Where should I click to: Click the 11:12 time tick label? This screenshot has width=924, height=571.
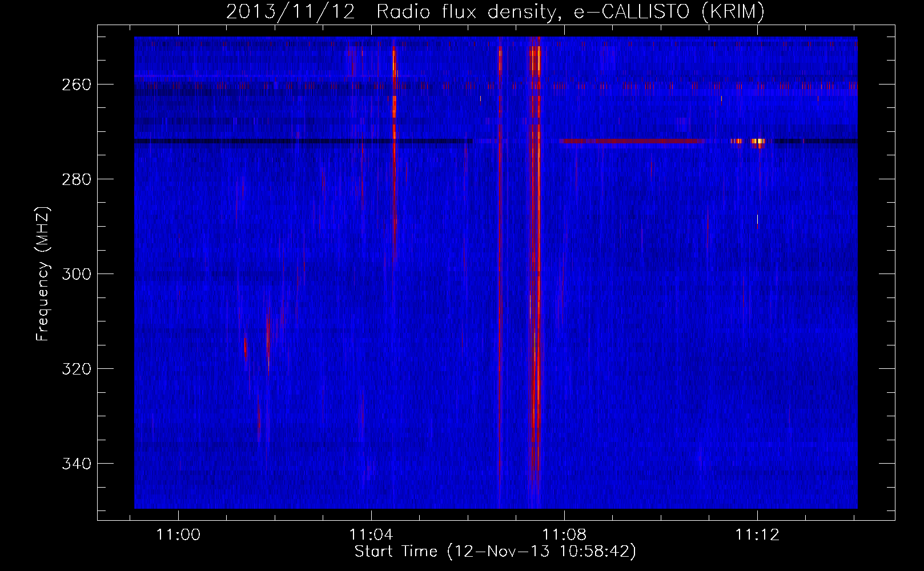(757, 535)
